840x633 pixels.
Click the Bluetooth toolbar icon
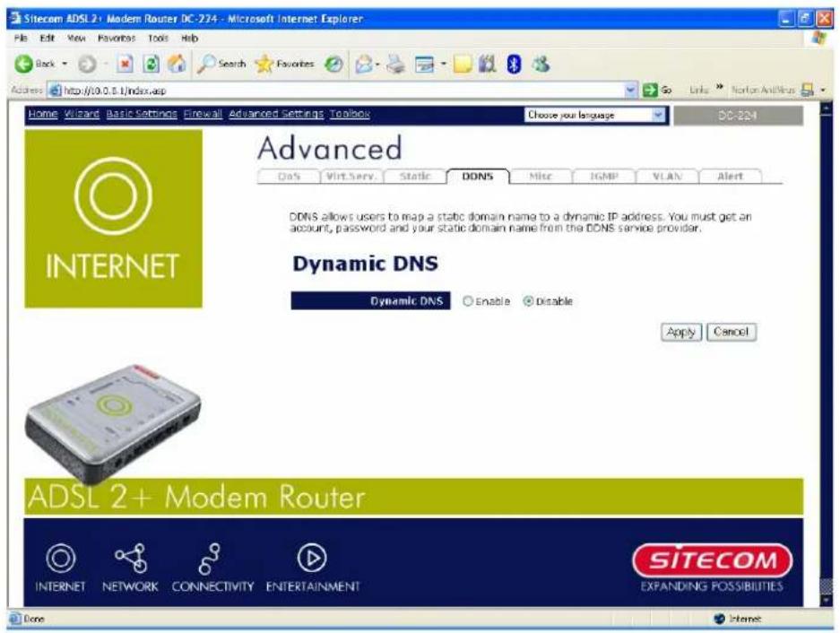(514, 65)
